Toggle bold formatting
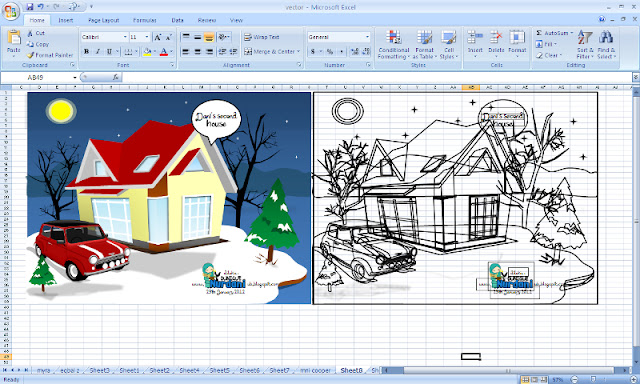The width and height of the screenshot is (640, 384). (x=86, y=51)
